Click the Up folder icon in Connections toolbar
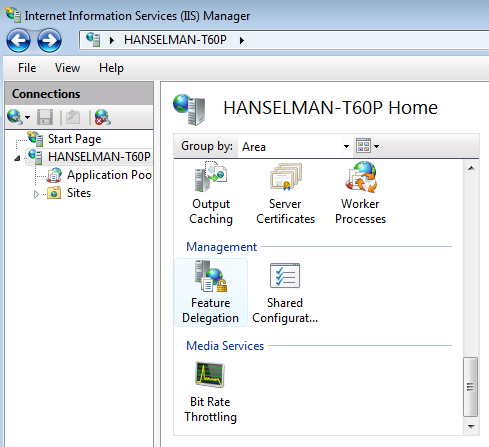This screenshot has height=447, width=489. [x=73, y=117]
